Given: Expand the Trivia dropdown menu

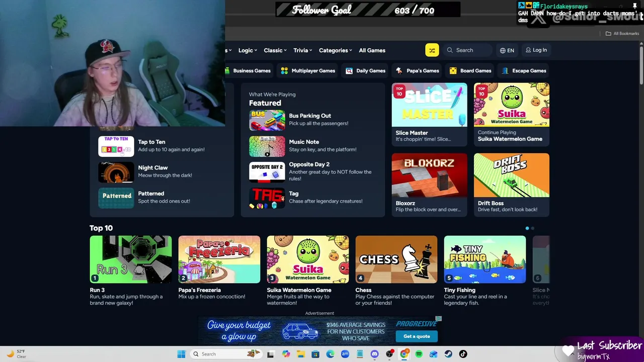Looking at the screenshot, I should [x=303, y=50].
